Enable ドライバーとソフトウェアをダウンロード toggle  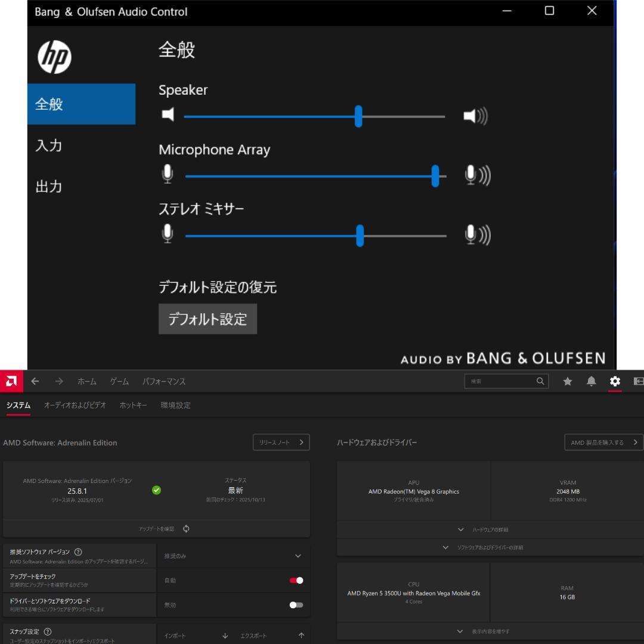click(295, 605)
